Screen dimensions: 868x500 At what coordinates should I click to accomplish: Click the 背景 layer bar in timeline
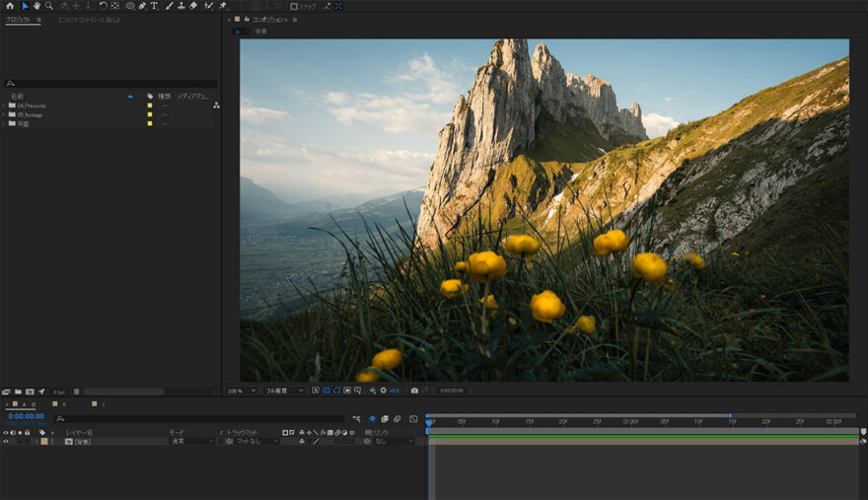click(643, 441)
